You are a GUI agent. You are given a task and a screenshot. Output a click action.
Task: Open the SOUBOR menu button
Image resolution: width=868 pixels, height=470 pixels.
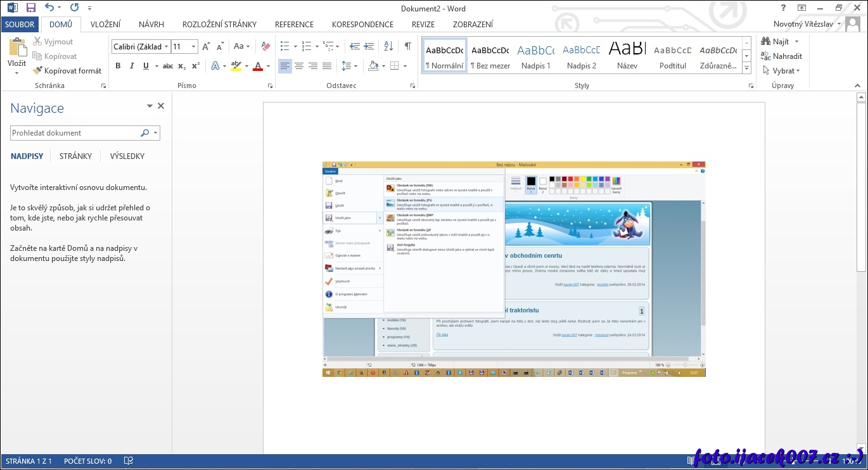click(20, 25)
